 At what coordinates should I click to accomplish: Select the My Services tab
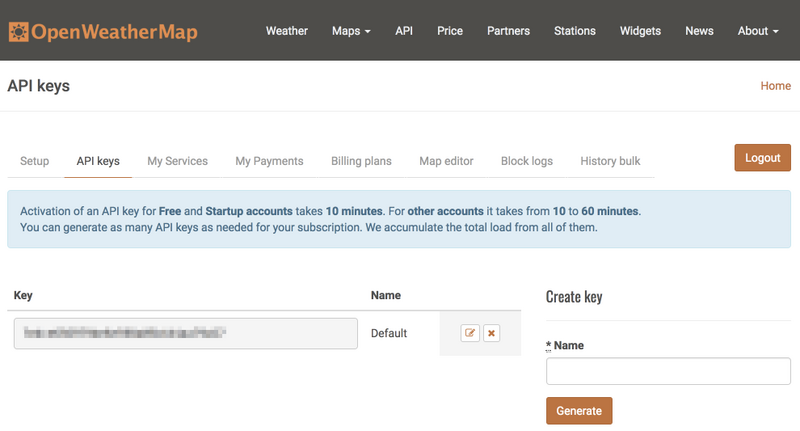click(177, 161)
